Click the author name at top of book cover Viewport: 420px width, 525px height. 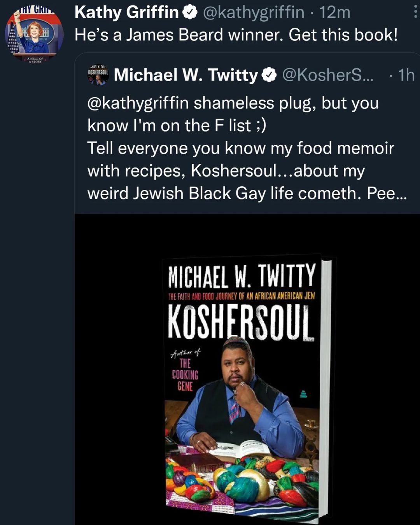point(241,276)
